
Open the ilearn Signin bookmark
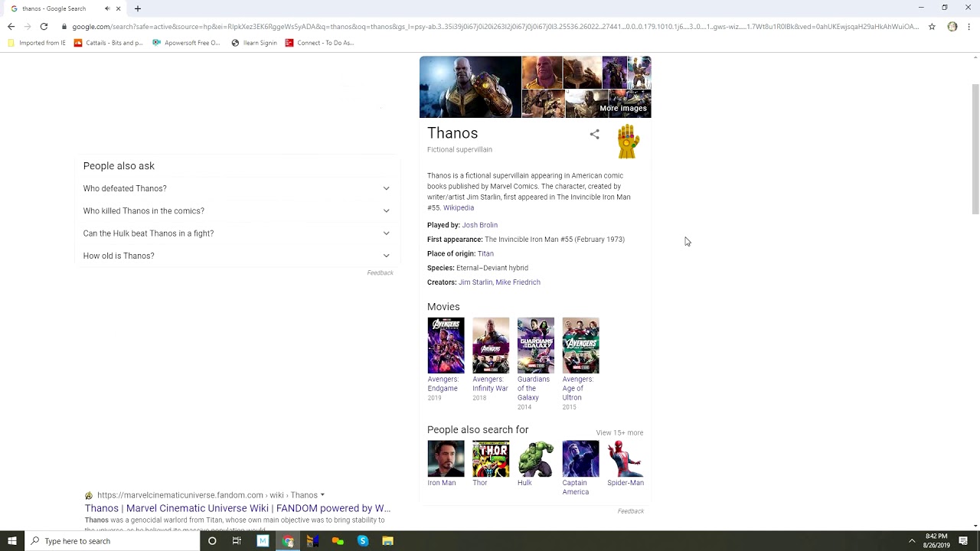point(254,43)
